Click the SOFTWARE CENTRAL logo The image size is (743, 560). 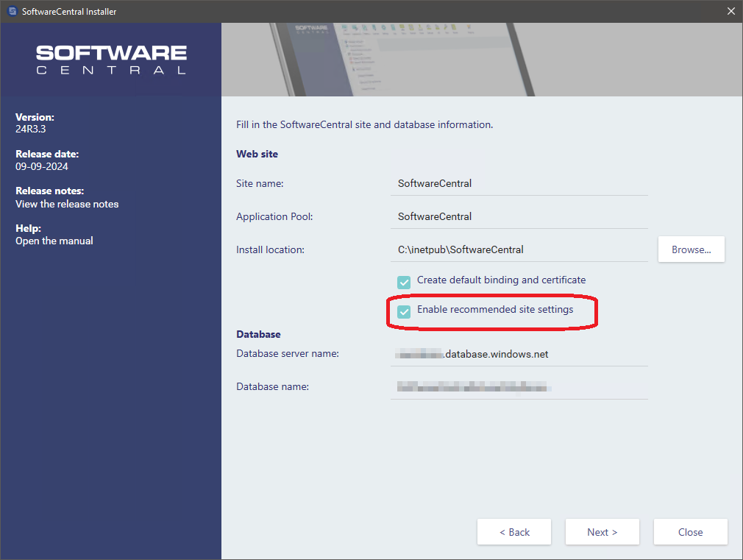110,59
